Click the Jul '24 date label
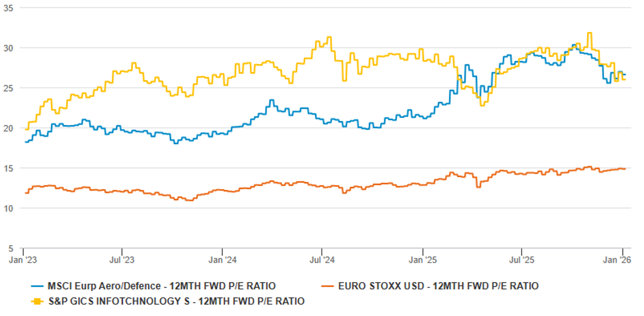This screenshot has height=316, width=644. click(322, 260)
